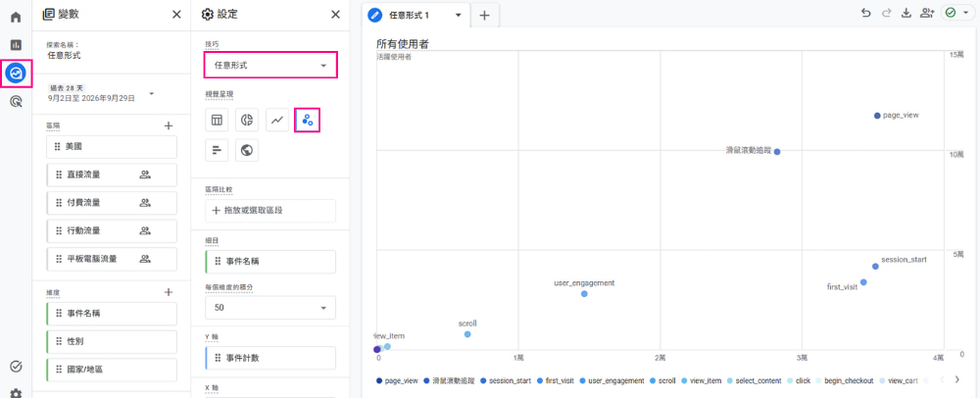Select the bar chart visualization icon

tap(217, 150)
